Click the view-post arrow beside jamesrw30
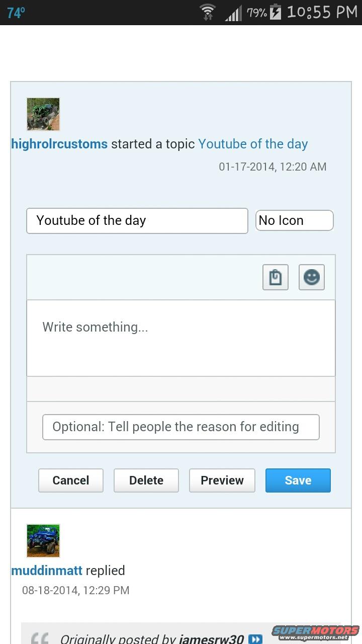This screenshot has width=362, height=644. coord(255,639)
